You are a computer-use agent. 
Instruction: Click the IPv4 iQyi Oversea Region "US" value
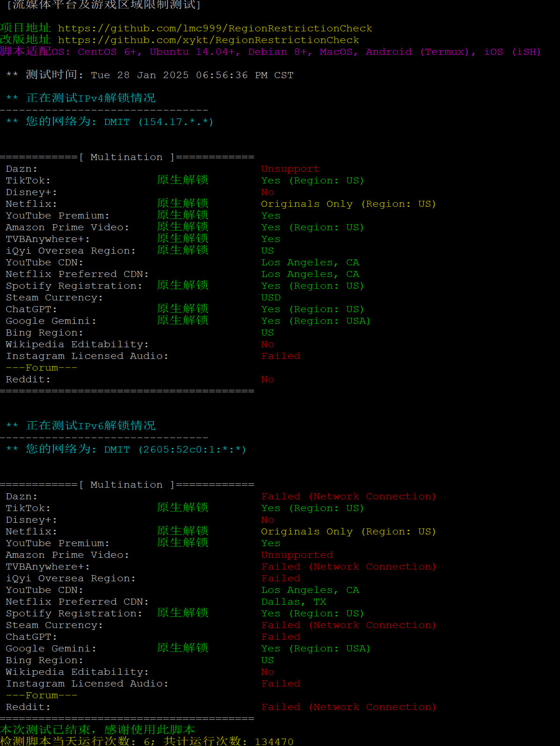(268, 251)
